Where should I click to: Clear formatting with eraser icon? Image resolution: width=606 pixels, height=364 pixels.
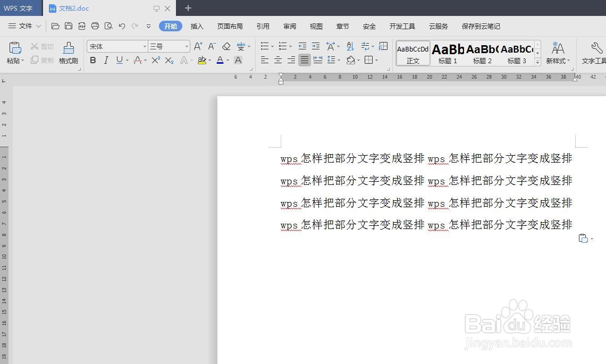point(226,46)
